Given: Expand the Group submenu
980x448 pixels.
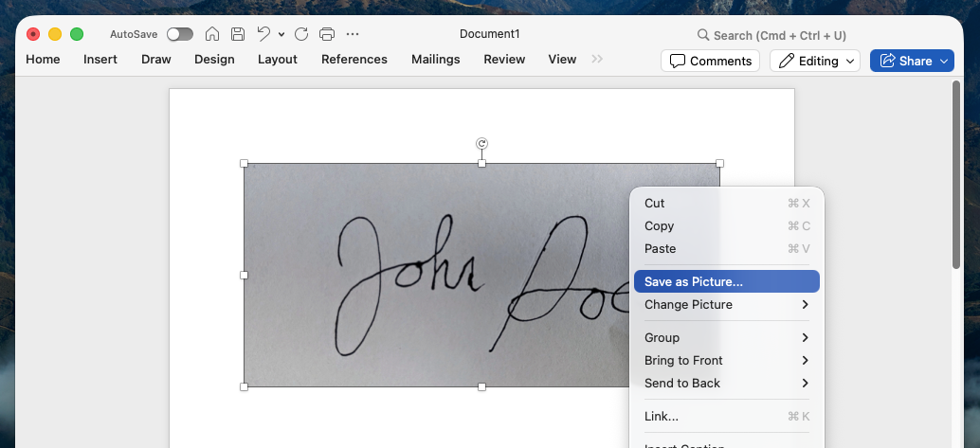Looking at the screenshot, I should pyautogui.click(x=727, y=337).
